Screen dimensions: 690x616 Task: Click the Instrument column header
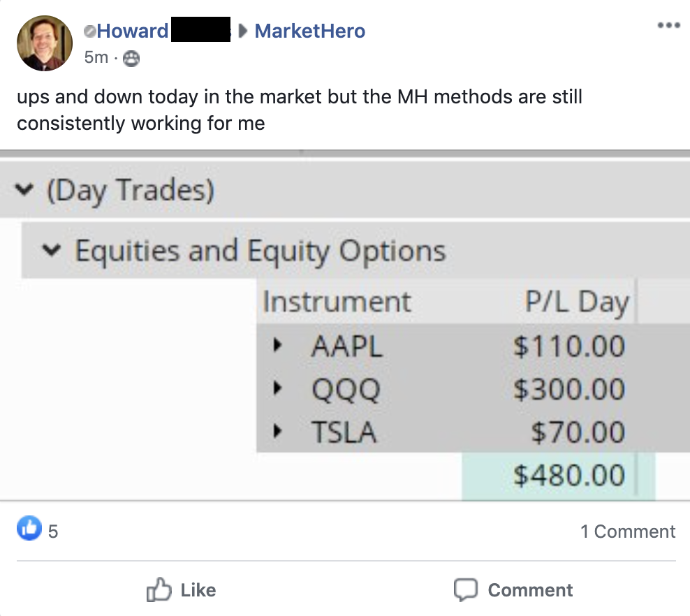click(x=337, y=302)
